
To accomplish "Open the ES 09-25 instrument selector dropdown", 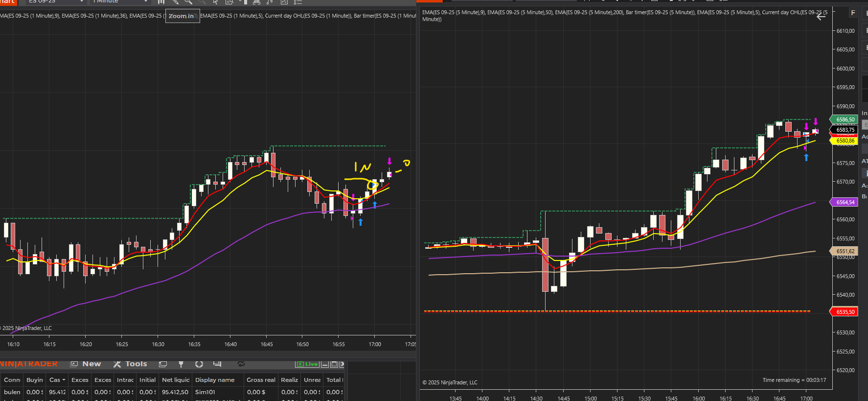I will 55,1.
